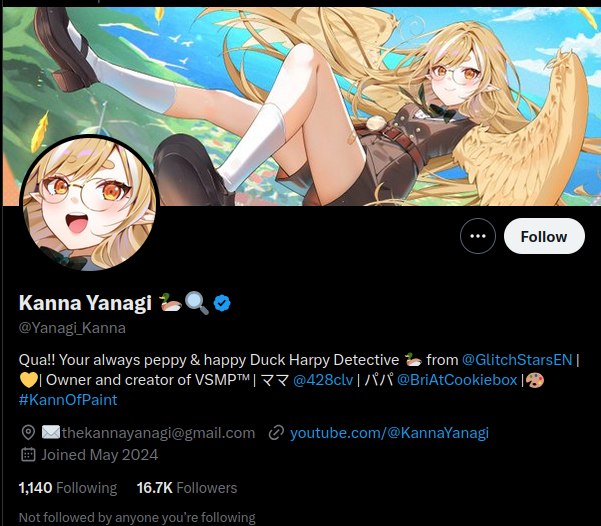View the 1,140 Following list
This screenshot has height=526, width=601.
coord(68,488)
